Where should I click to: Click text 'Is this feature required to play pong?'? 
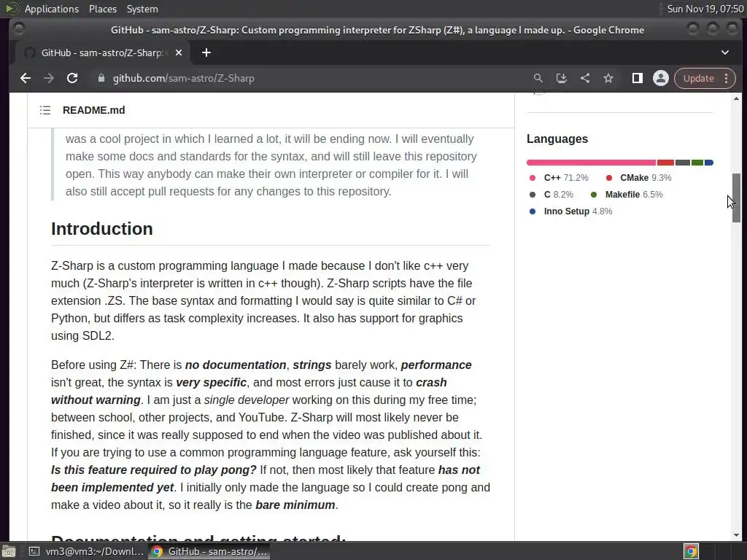pos(153,470)
